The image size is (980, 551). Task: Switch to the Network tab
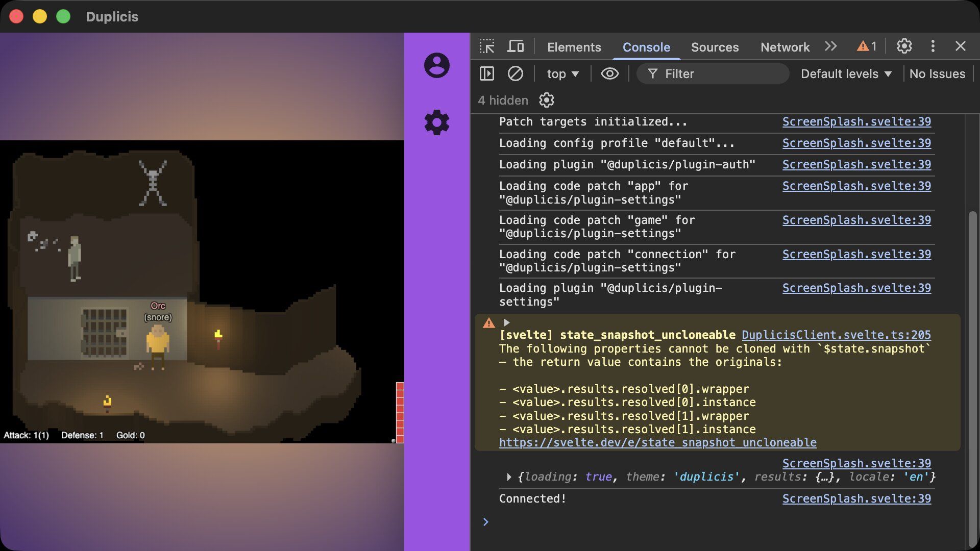pyautogui.click(x=785, y=47)
